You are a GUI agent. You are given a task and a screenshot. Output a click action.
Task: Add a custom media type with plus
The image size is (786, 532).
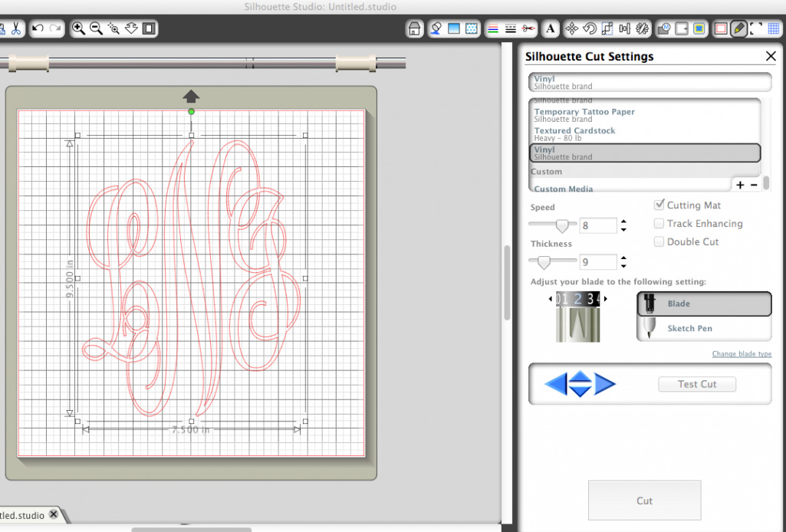(740, 185)
